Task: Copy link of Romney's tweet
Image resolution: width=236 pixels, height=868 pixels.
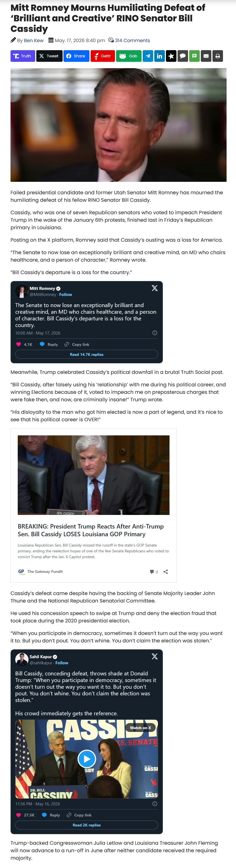Action: pos(77,344)
